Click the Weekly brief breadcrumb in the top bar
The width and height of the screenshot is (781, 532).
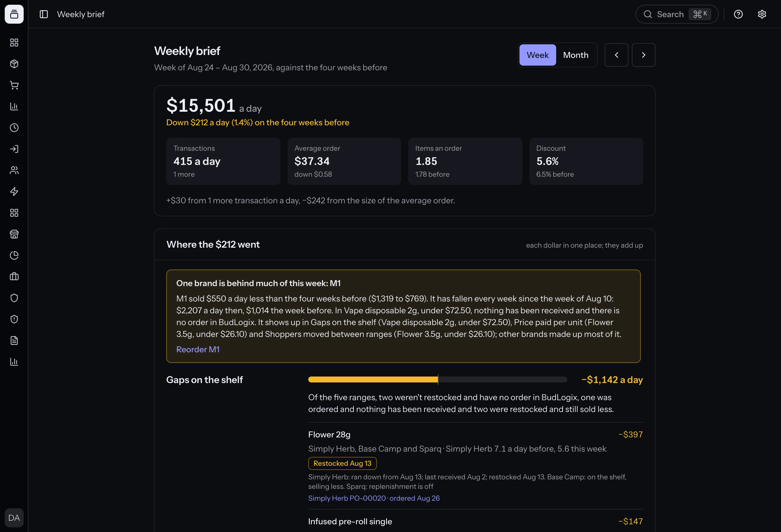(x=81, y=14)
